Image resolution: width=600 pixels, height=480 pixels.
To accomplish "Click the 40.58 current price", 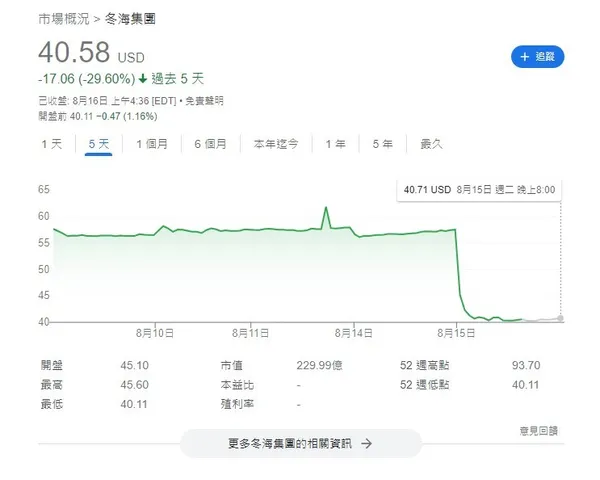I will coord(74,52).
